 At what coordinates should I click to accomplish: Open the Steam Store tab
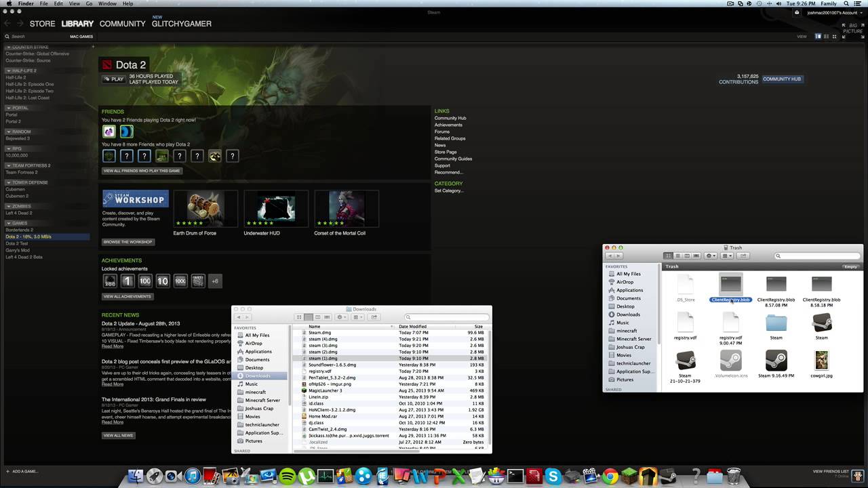point(42,24)
